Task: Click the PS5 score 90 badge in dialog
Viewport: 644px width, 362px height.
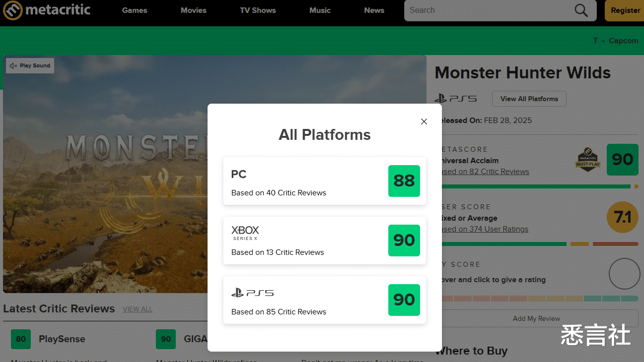Action: [404, 300]
